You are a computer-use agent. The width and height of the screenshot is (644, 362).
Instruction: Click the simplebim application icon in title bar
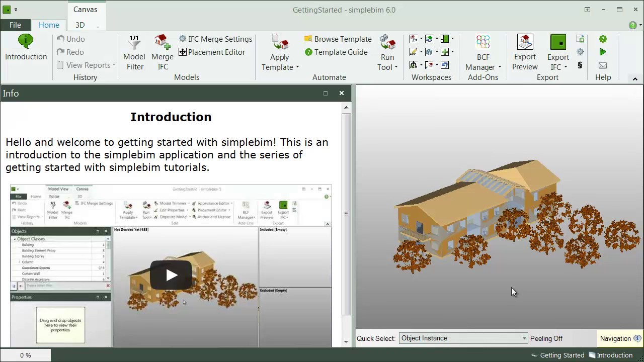(x=7, y=10)
